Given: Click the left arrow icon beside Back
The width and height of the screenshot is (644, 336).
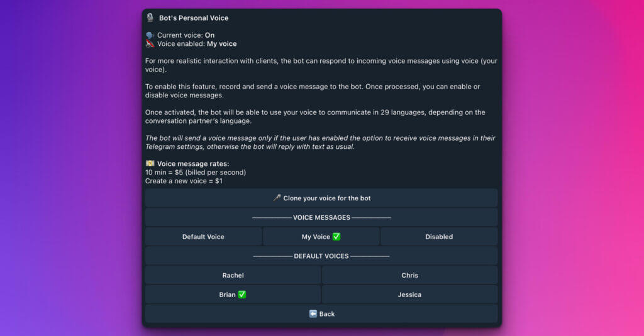Looking at the screenshot, I should click(x=313, y=314).
